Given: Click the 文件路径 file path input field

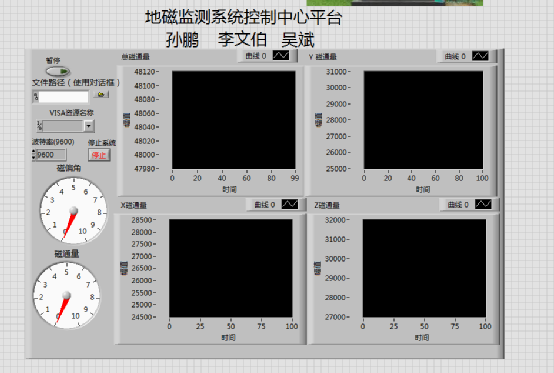Looking at the screenshot, I should click(x=63, y=97).
